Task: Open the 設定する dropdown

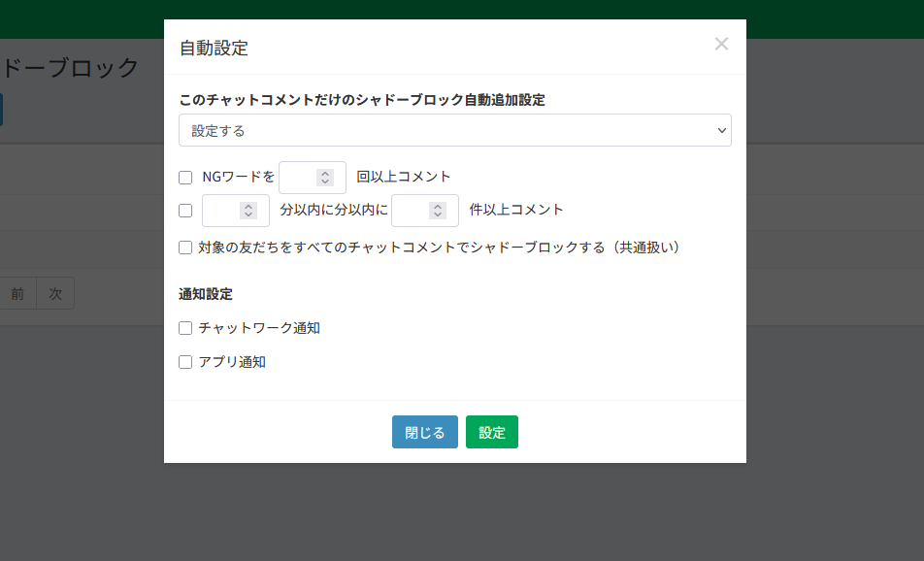Action: (x=455, y=130)
